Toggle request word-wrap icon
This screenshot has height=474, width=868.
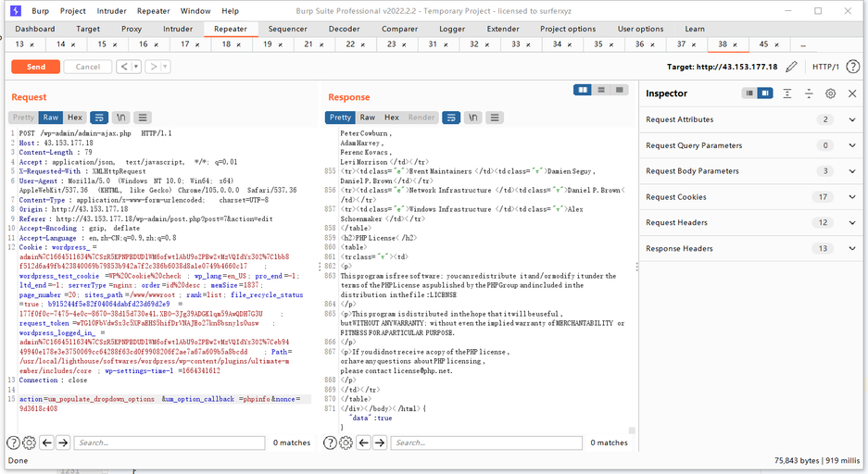(x=99, y=118)
